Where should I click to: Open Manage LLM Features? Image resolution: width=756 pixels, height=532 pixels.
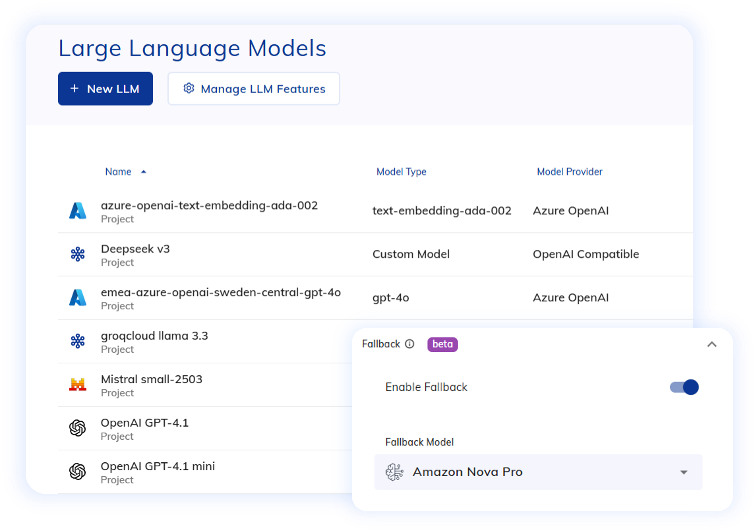[254, 89]
